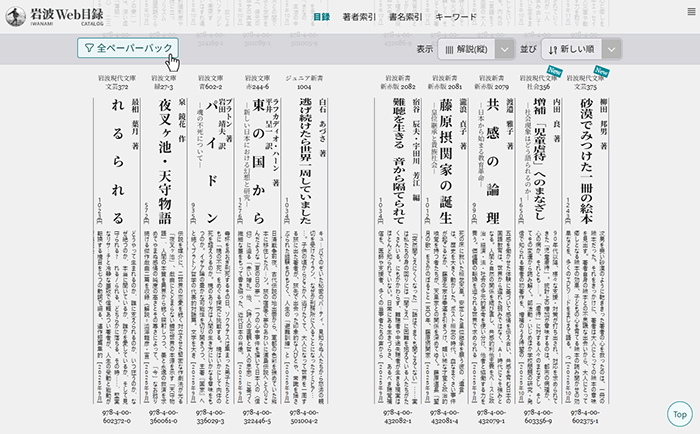This screenshot has height=434, width=700.
Task: Click author name 泉 鏡花 作
Action: pyautogui.click(x=182, y=121)
